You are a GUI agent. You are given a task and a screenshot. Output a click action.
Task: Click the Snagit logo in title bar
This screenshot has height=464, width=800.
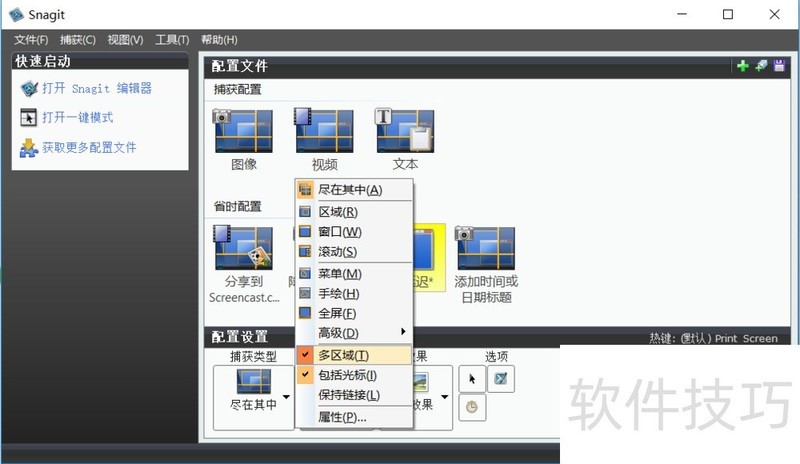coord(16,15)
